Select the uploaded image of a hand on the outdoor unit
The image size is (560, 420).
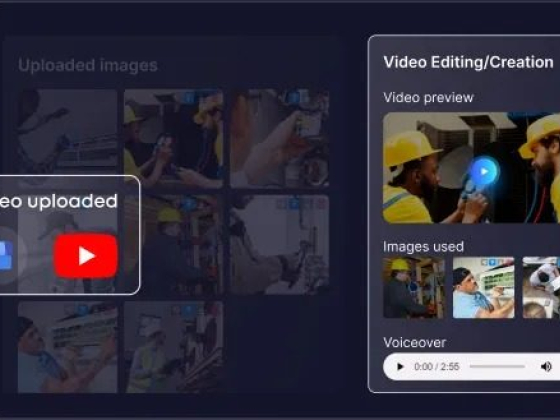[x=279, y=139]
